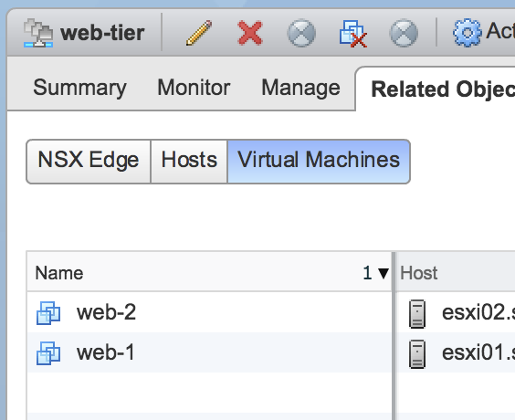Open the Summary tab
This screenshot has width=515, height=420.
pos(79,88)
